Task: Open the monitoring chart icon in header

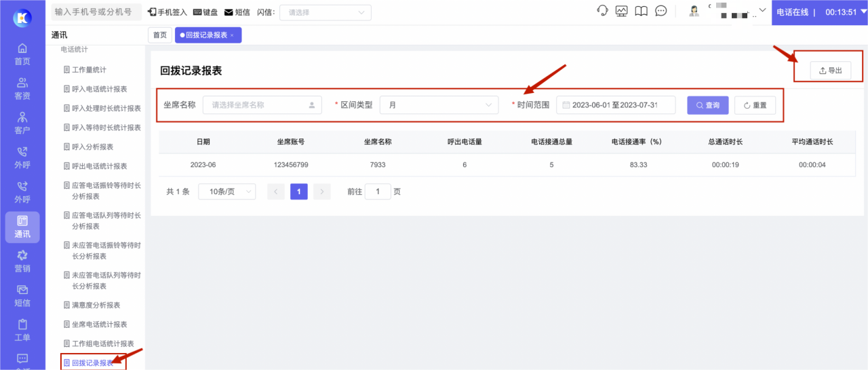Action: [621, 11]
